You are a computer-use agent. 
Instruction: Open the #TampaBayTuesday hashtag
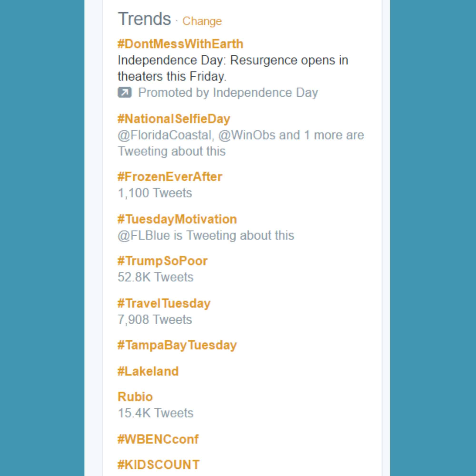(x=177, y=345)
